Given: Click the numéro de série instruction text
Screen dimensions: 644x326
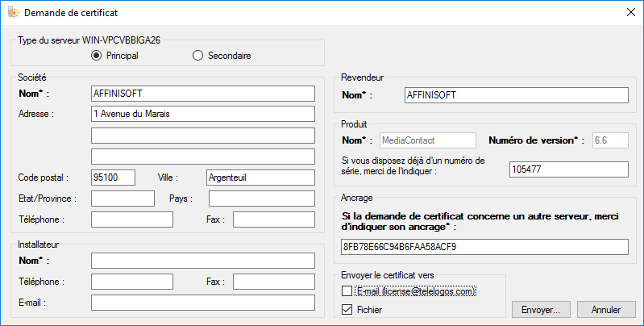Looking at the screenshot, I should (413, 165).
